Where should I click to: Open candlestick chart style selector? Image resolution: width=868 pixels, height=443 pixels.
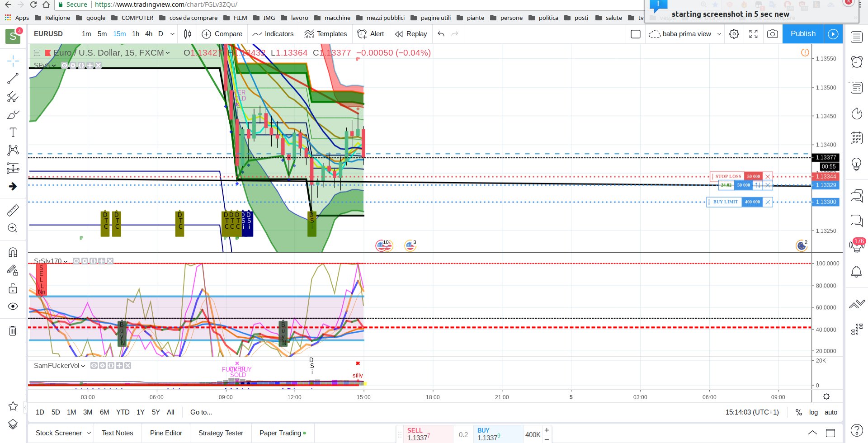pyautogui.click(x=188, y=34)
